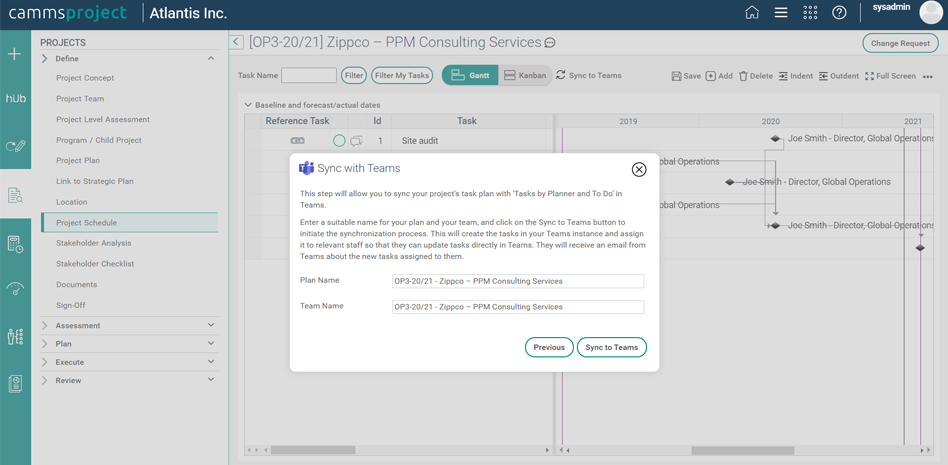Select Project Schedule in sidebar

tap(129, 223)
